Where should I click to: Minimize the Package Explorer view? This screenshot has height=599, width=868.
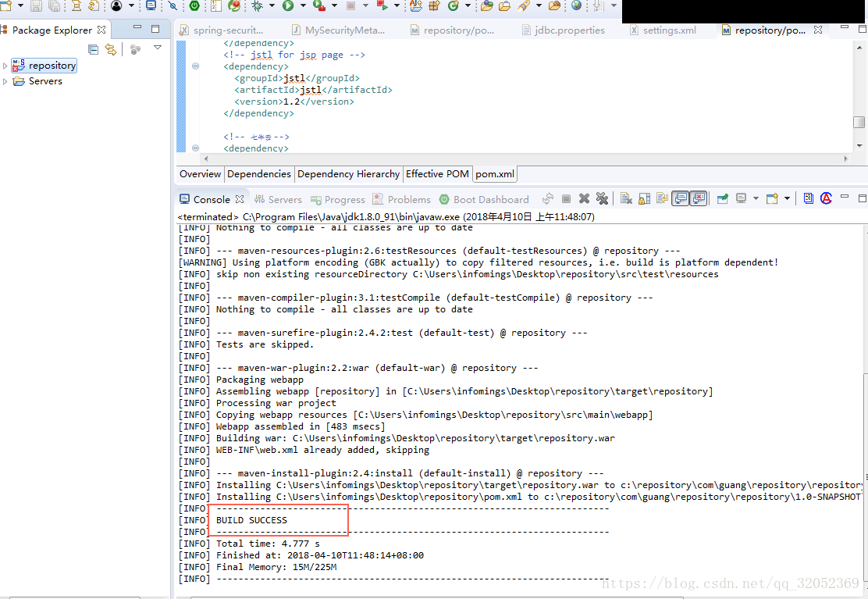(x=137, y=27)
